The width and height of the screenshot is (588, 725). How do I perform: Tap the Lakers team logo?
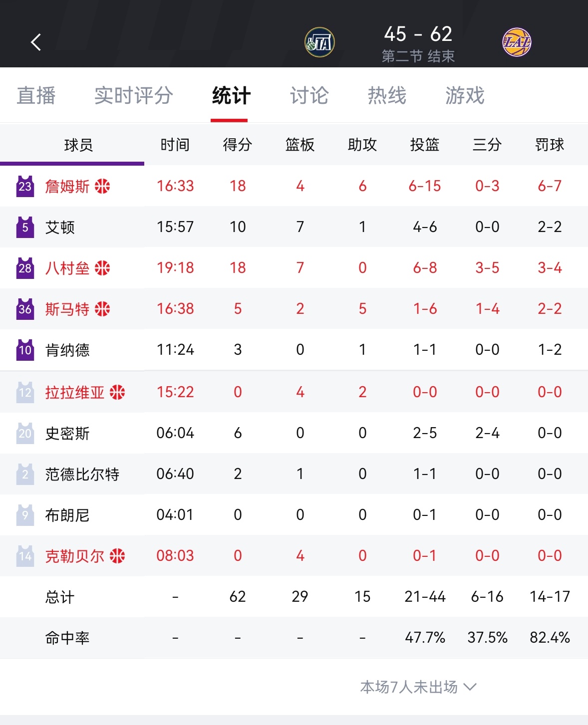[x=516, y=42]
